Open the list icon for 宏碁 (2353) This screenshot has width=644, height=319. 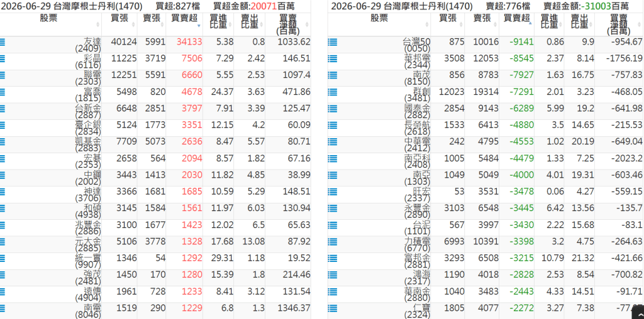[x=2, y=158]
